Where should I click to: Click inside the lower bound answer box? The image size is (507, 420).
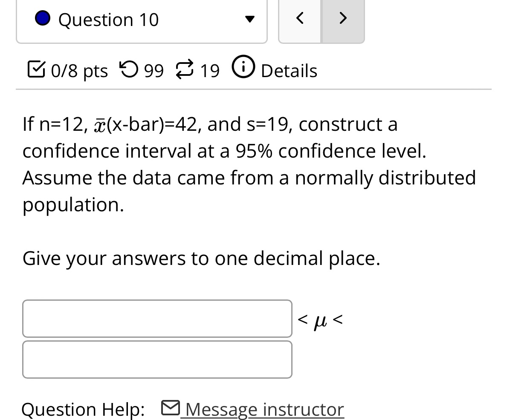pos(157,318)
